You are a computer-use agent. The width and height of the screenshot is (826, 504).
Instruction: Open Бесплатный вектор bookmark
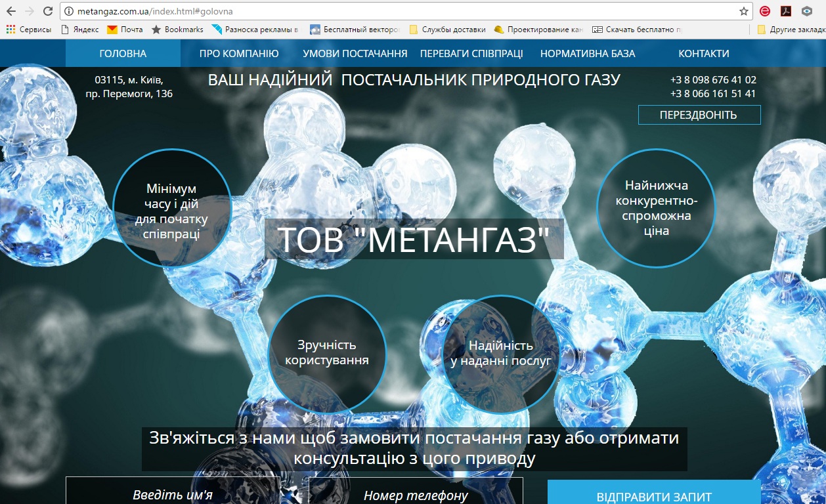pos(355,30)
